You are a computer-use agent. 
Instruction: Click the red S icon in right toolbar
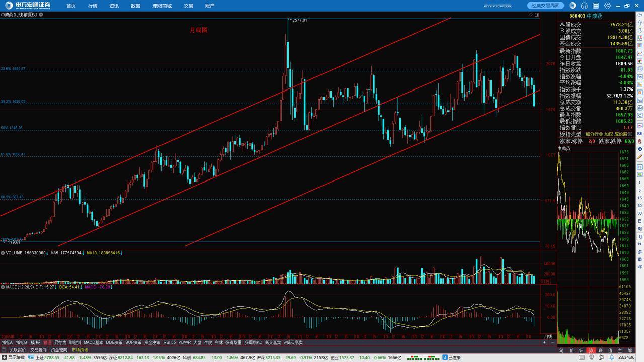coord(639,141)
